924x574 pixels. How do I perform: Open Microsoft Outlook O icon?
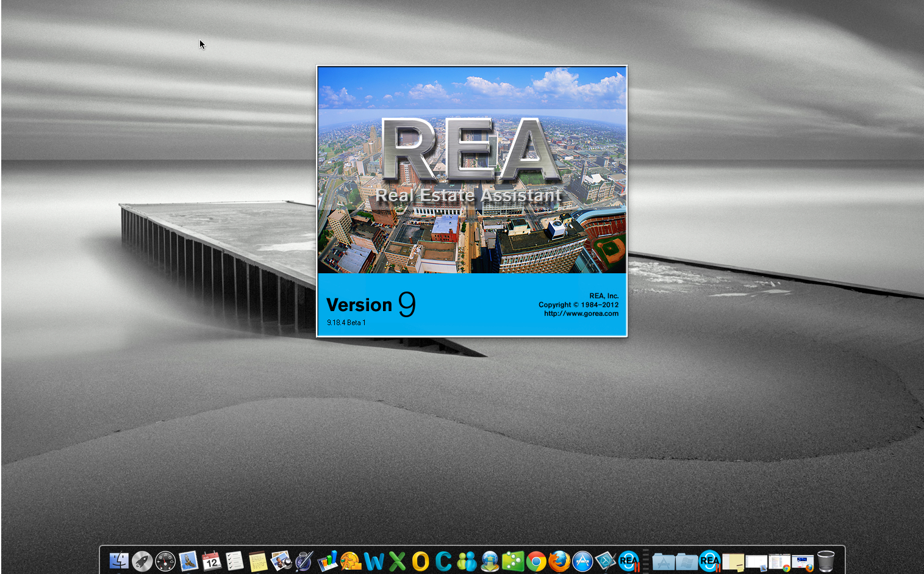point(420,561)
